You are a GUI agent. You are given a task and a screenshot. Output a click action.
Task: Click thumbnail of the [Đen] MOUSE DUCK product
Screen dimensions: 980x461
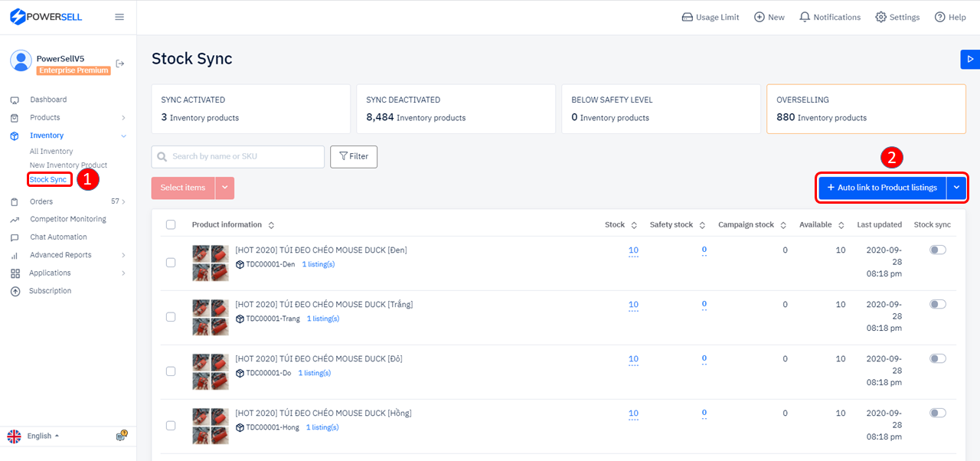point(211,263)
